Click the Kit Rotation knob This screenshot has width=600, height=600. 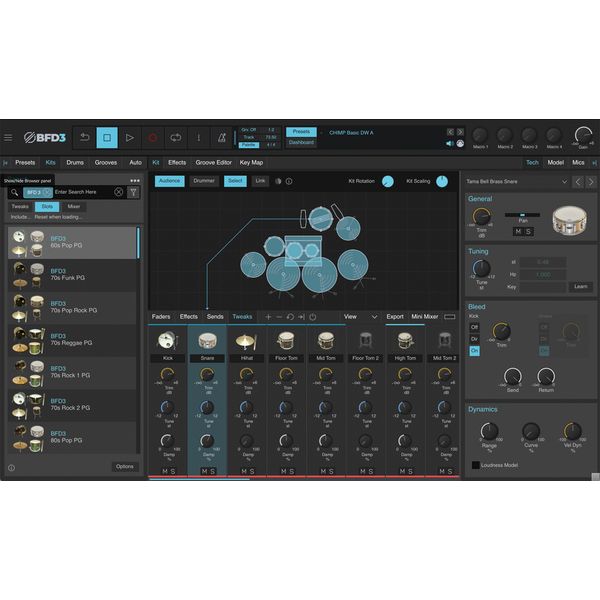(388, 181)
